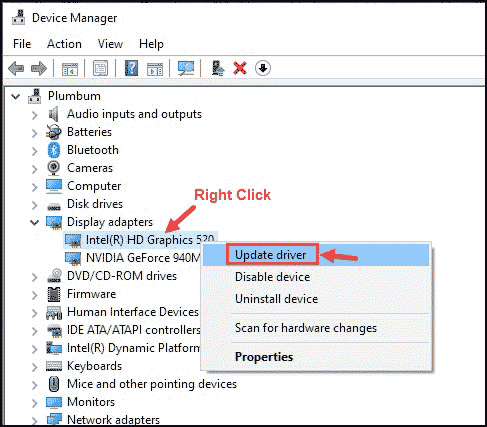Image resolution: width=487 pixels, height=427 pixels.
Task: Click the Disk drives category icon
Action: pyautogui.click(x=54, y=207)
